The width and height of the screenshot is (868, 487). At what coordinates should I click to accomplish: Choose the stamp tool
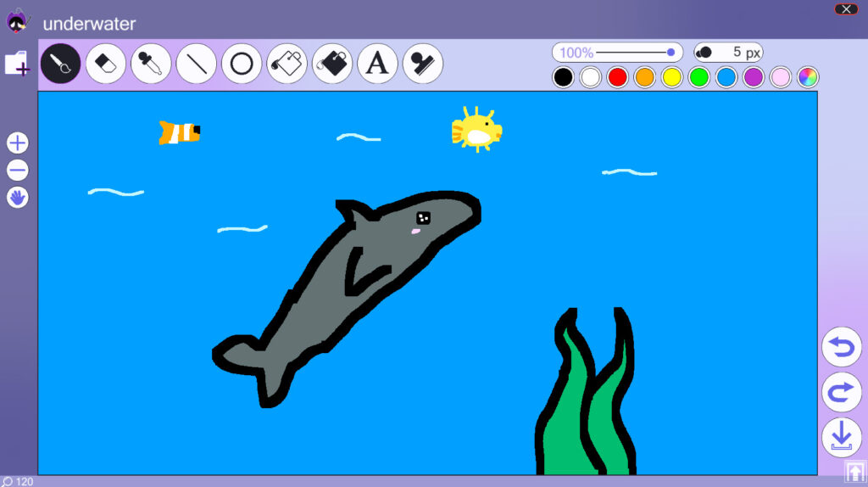tap(423, 64)
